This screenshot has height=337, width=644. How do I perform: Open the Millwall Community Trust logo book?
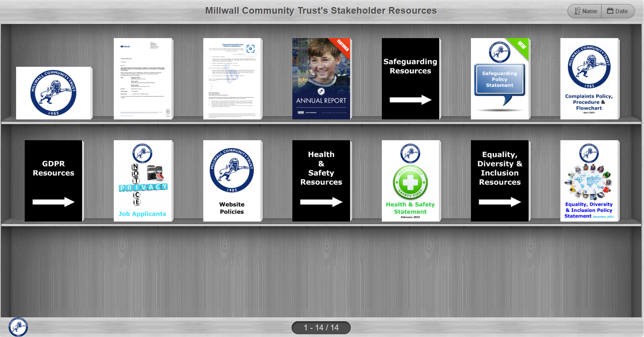53,93
